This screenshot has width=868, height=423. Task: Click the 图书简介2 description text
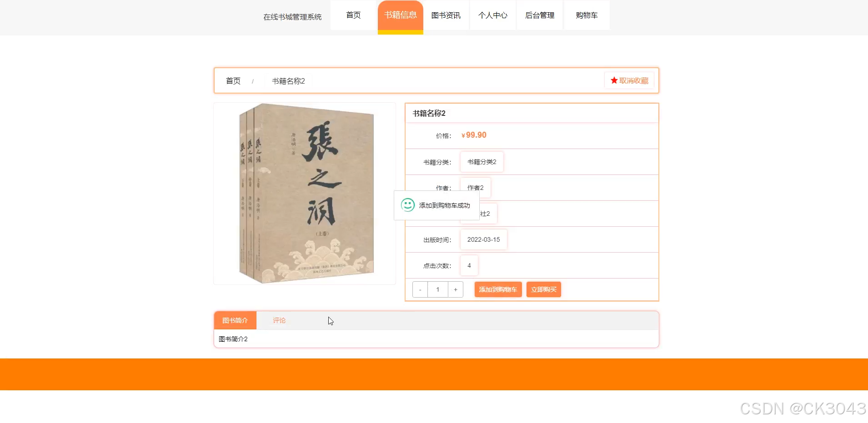click(x=233, y=339)
